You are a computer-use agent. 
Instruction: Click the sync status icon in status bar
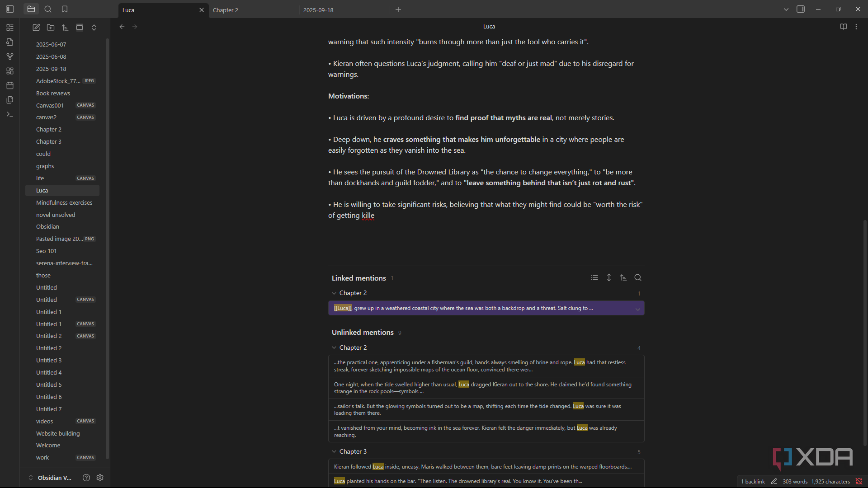tap(859, 482)
